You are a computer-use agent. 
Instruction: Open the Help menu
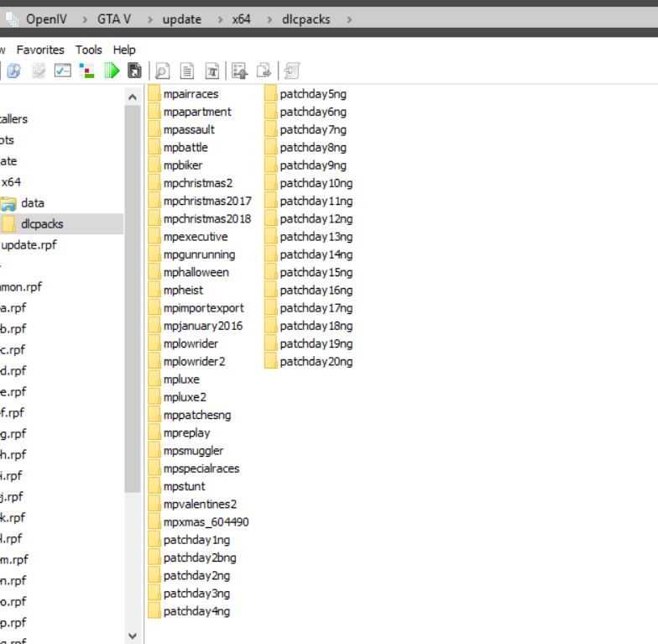point(124,50)
